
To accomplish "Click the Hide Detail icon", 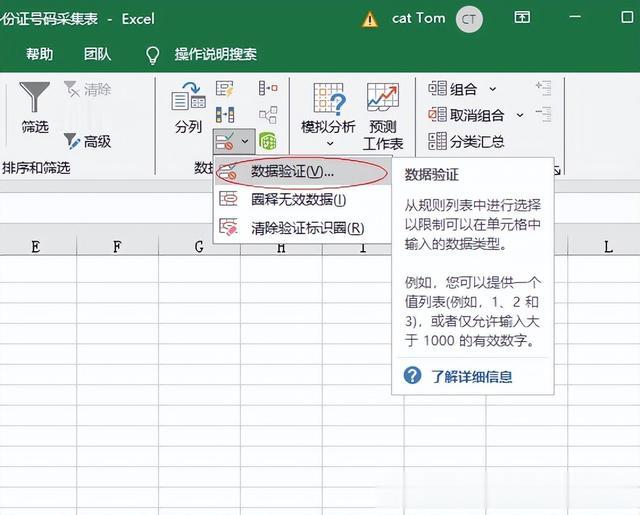I will coord(544,115).
